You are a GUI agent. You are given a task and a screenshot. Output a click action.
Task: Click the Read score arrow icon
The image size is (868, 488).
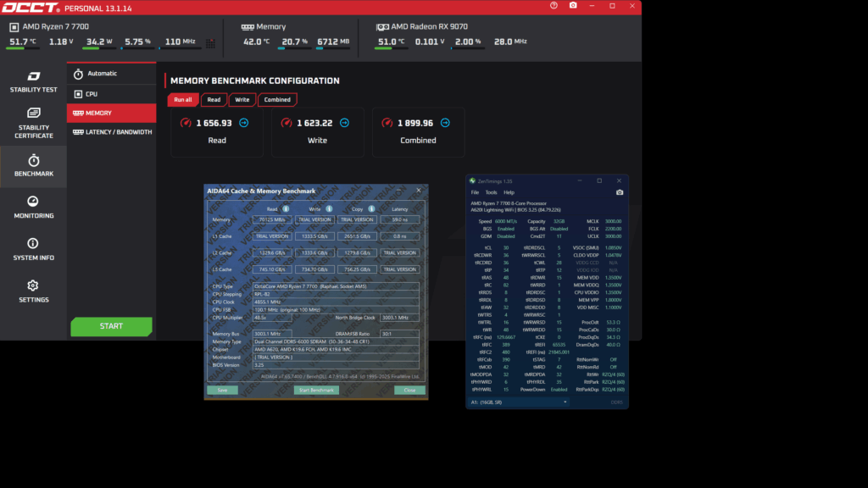(x=243, y=123)
